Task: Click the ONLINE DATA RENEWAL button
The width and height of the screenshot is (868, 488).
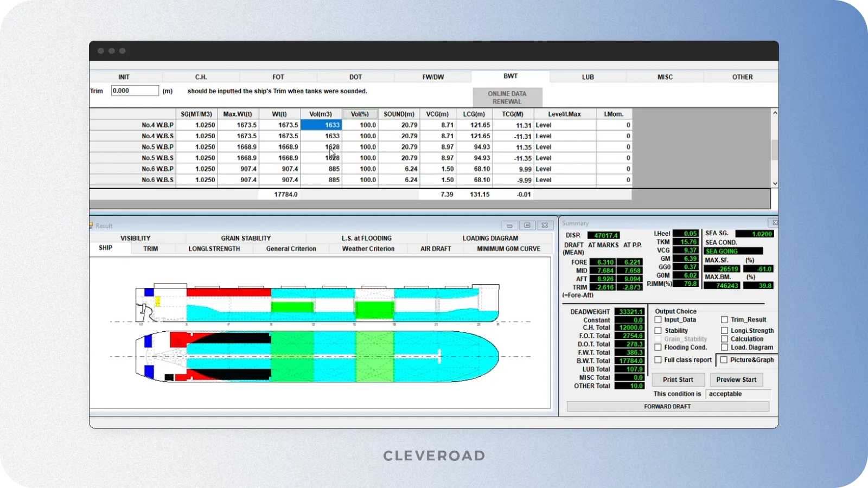Action: coord(507,98)
